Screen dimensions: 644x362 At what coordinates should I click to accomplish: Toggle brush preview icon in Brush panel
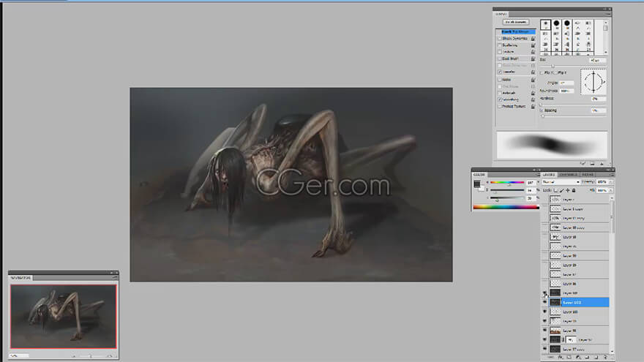(583, 163)
